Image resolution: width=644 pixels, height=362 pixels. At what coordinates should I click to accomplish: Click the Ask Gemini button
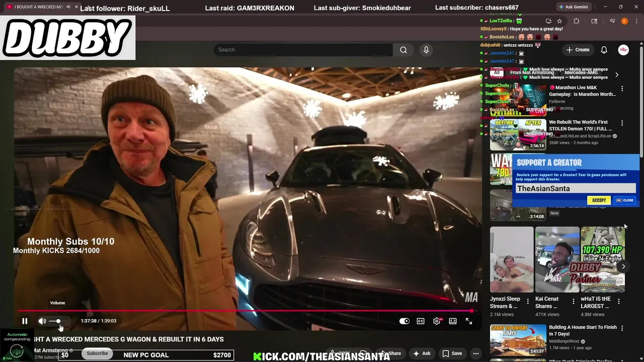click(x=574, y=7)
